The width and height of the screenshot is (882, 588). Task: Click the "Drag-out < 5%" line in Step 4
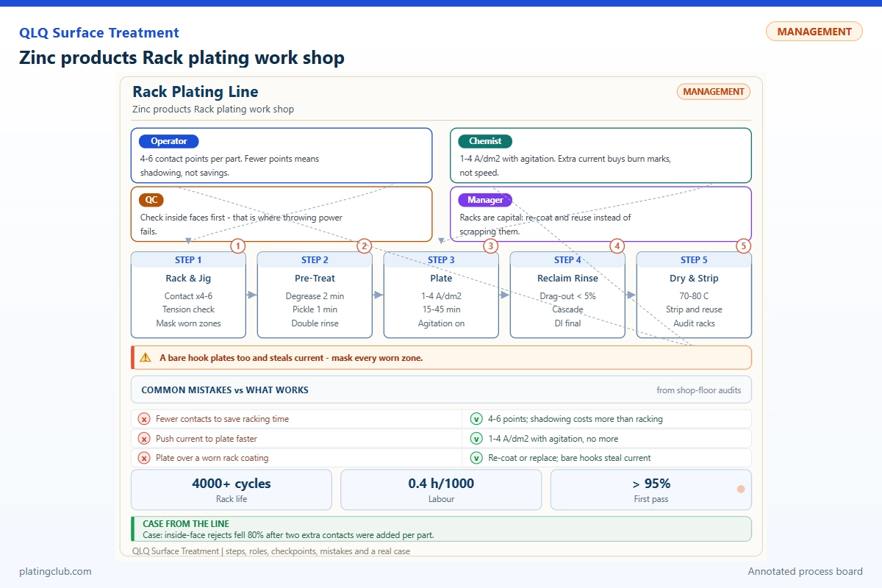[567, 296]
